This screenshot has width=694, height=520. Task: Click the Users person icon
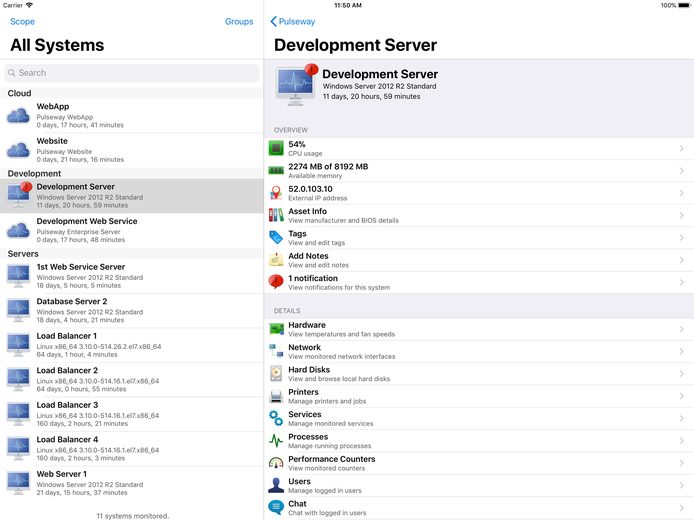(276, 485)
